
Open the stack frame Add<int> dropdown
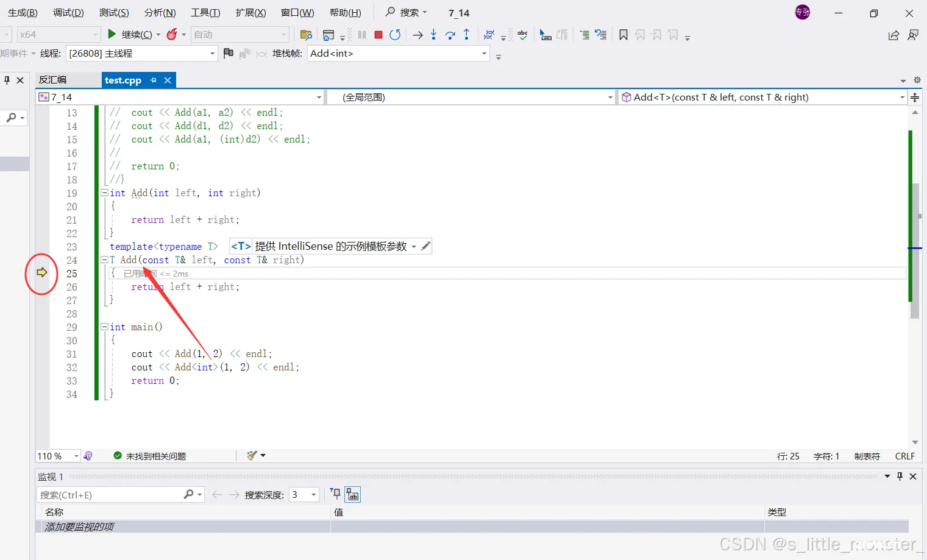pyautogui.click(x=485, y=54)
